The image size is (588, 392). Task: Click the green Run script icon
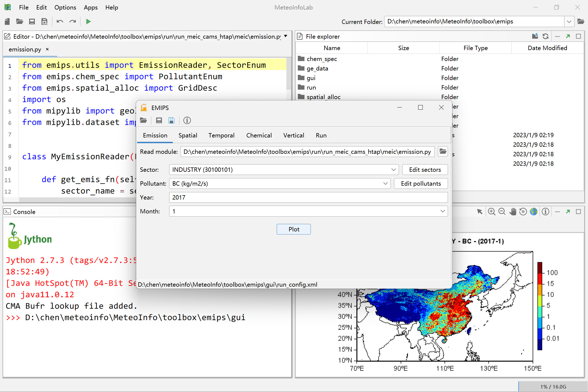(x=88, y=22)
